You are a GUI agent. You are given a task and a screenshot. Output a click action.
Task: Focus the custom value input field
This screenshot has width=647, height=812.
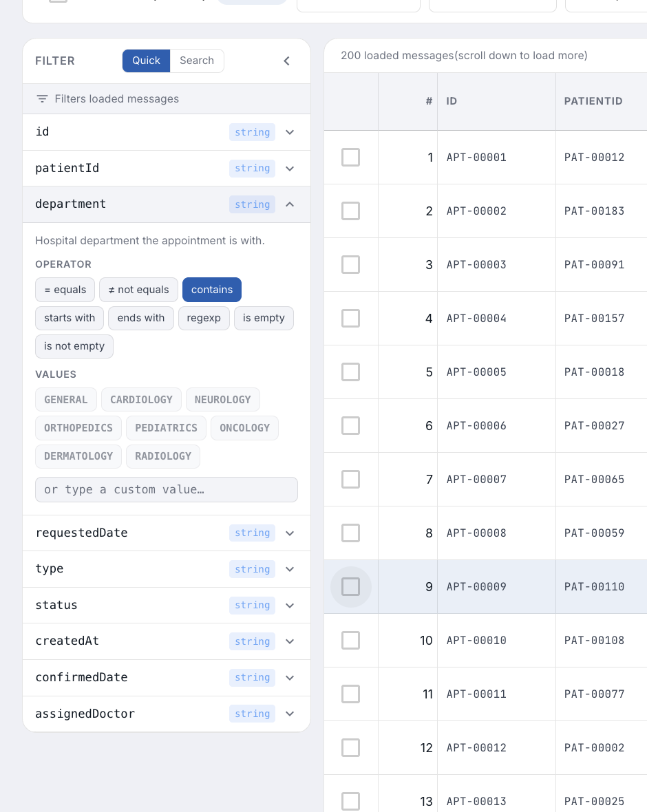coord(167,489)
